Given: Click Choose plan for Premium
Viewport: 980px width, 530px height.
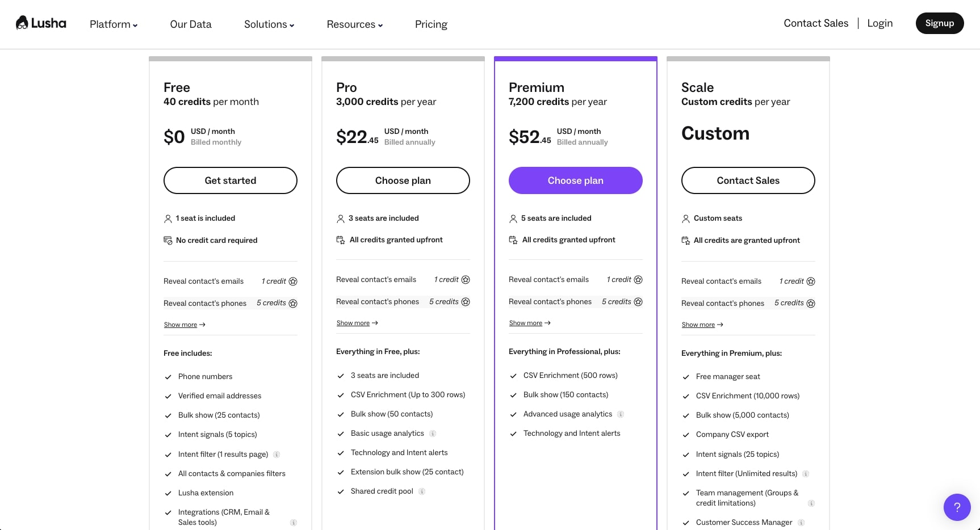Looking at the screenshot, I should pyautogui.click(x=575, y=180).
